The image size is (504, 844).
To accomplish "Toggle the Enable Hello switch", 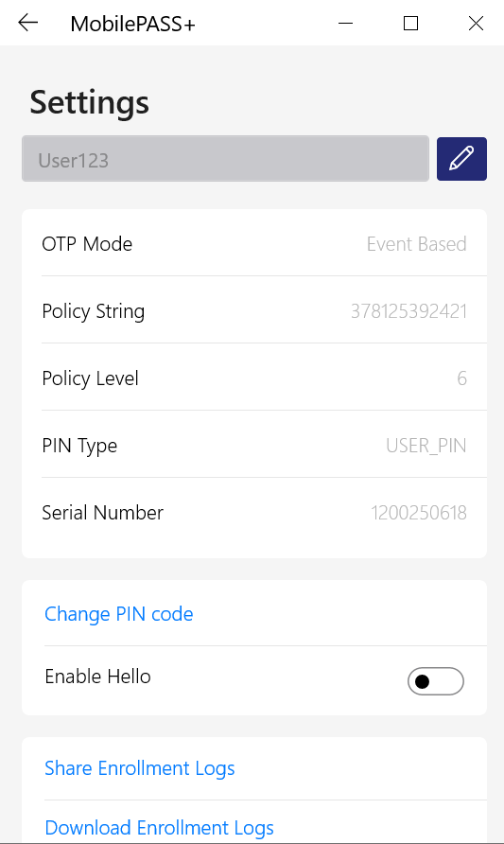I will [x=436, y=681].
